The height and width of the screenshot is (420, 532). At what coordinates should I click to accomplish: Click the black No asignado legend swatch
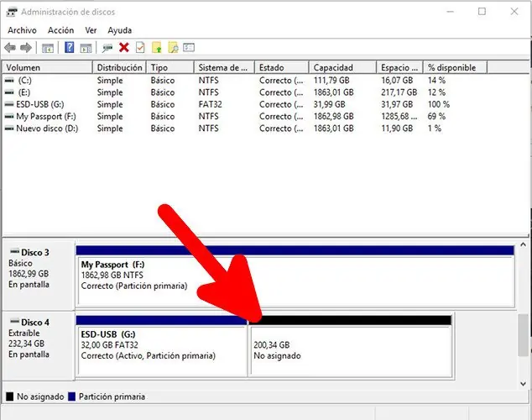click(x=10, y=396)
